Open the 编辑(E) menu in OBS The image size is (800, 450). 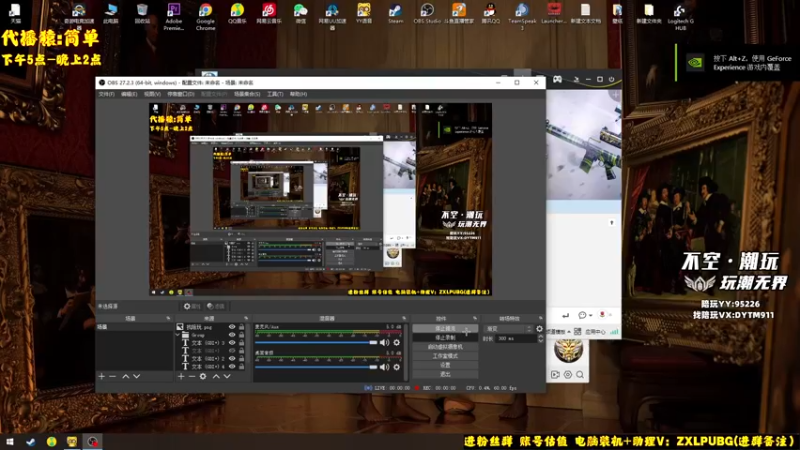pyautogui.click(x=129, y=94)
